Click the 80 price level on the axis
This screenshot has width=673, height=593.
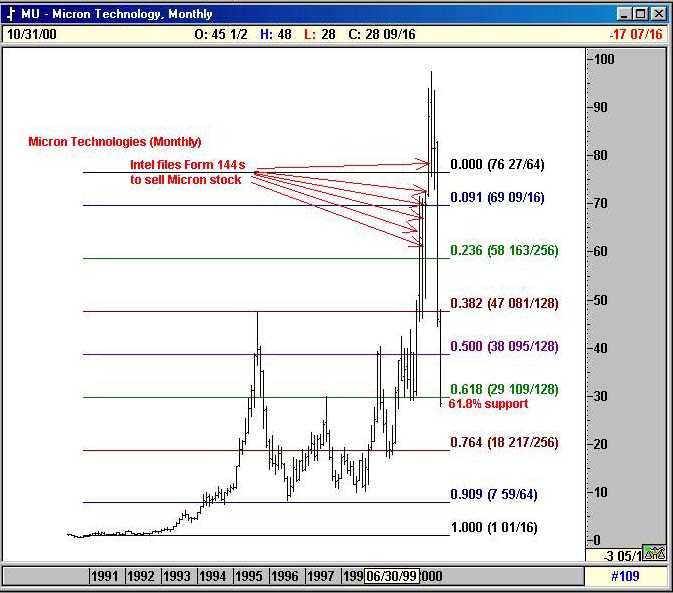(600, 155)
